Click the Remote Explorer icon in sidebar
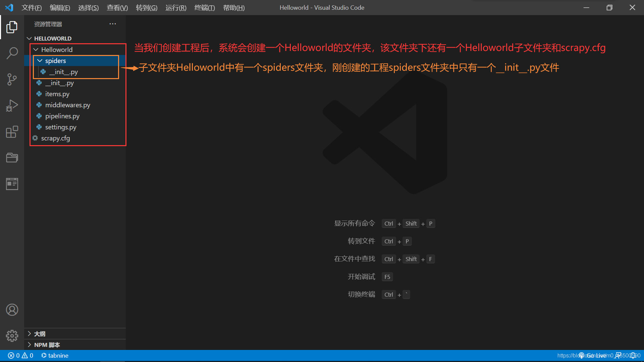The height and width of the screenshot is (362, 644). coord(12,183)
